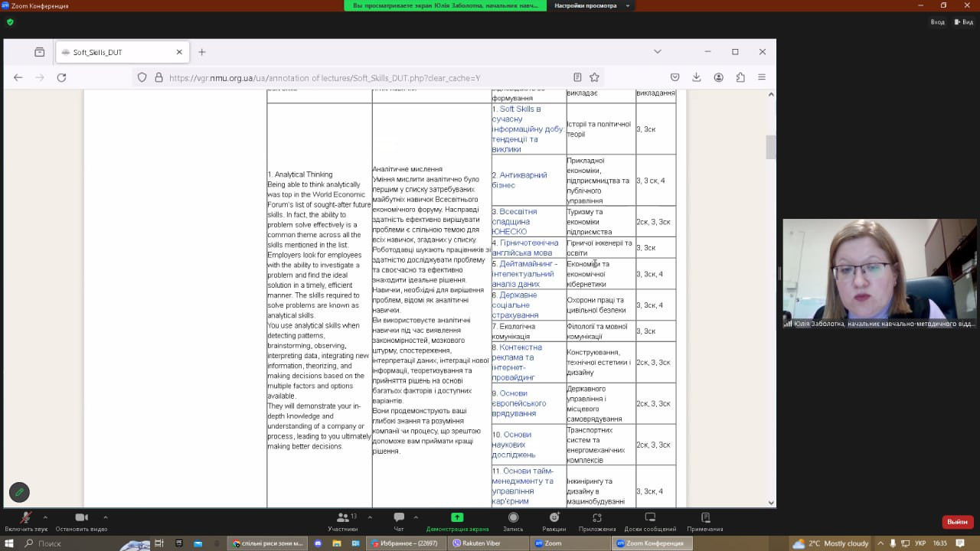Open the View Options dropdown at top
The height and width of the screenshot is (551, 980).
[x=592, y=5]
